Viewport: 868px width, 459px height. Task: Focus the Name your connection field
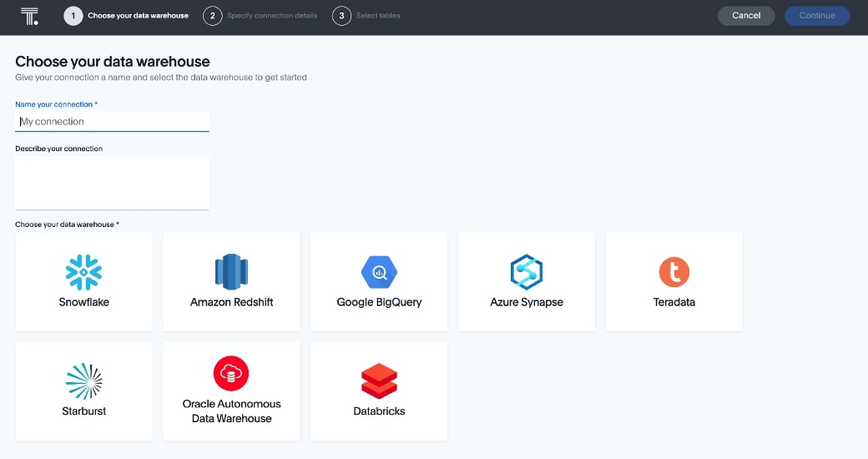pyautogui.click(x=112, y=122)
